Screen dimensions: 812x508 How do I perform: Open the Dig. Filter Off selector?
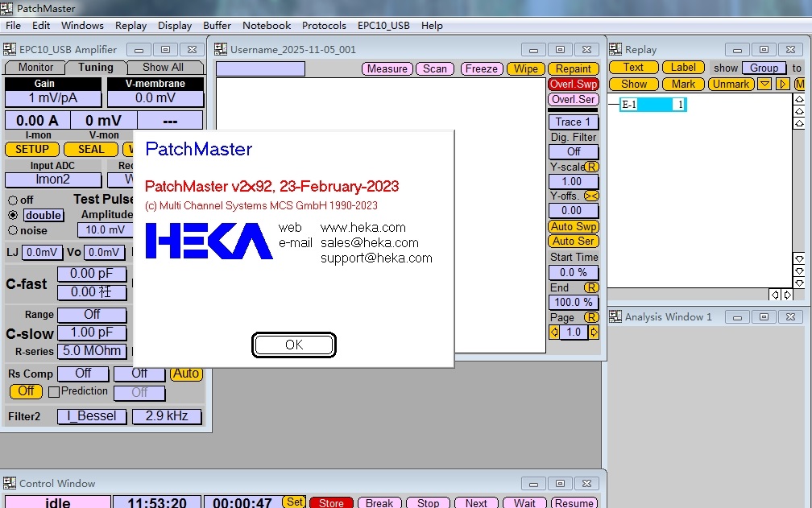click(x=574, y=151)
